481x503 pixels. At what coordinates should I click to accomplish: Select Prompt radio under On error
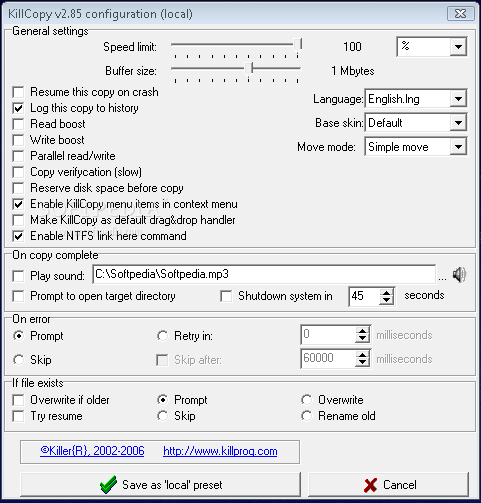click(19, 336)
